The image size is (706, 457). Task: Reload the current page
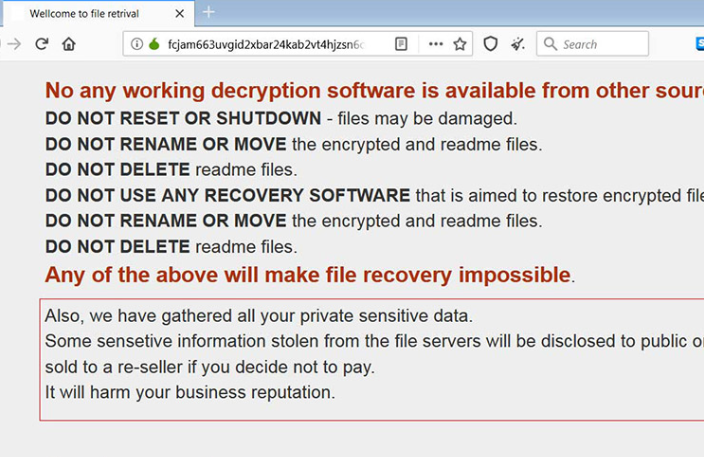42,44
